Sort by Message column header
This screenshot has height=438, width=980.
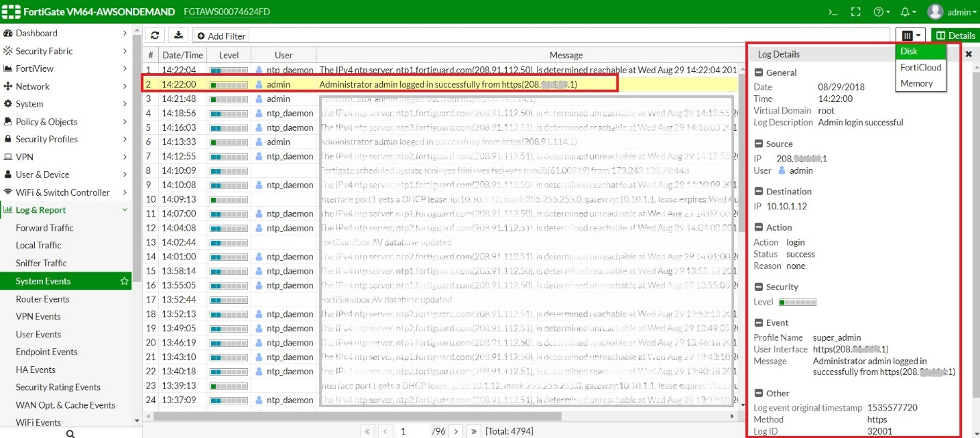[566, 55]
